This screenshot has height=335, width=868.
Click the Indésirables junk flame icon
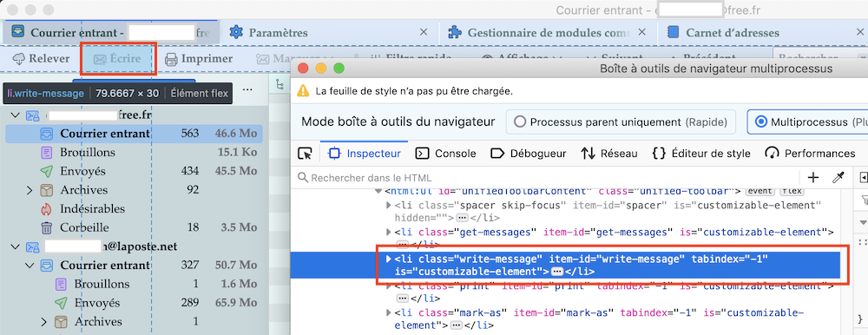47,209
